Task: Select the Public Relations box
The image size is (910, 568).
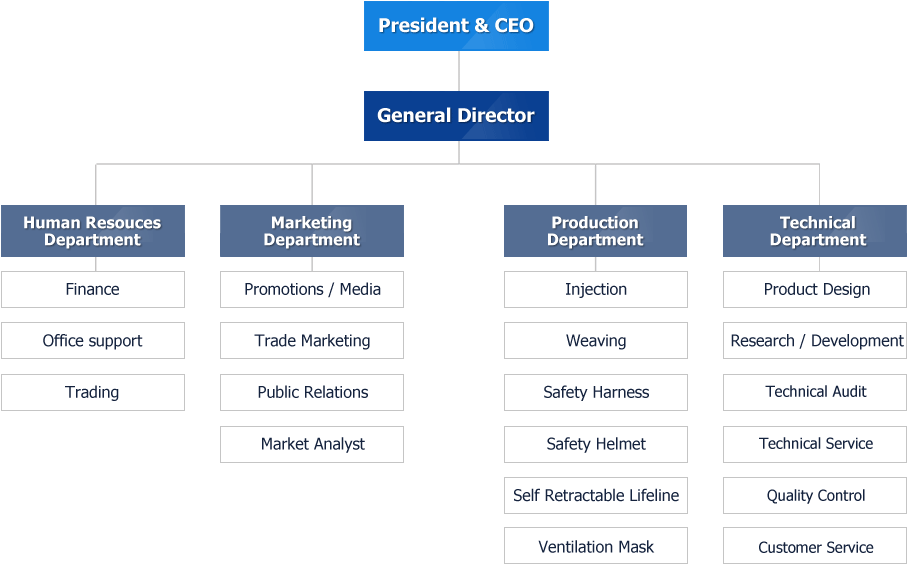Action: [312, 392]
